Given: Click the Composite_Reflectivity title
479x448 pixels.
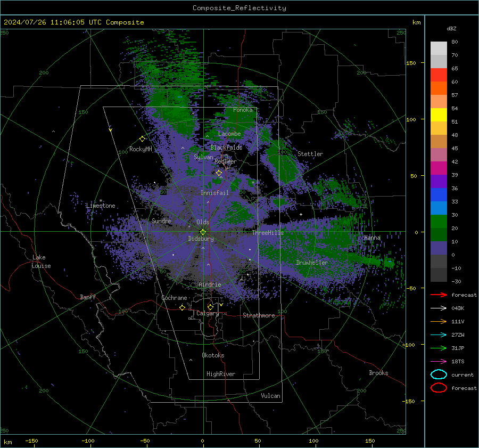Looking at the screenshot, I should click(240, 8).
